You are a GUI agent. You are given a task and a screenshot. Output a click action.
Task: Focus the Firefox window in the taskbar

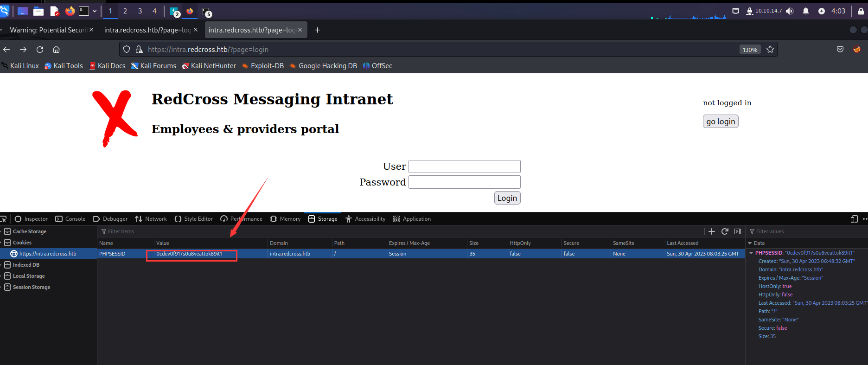tap(190, 12)
